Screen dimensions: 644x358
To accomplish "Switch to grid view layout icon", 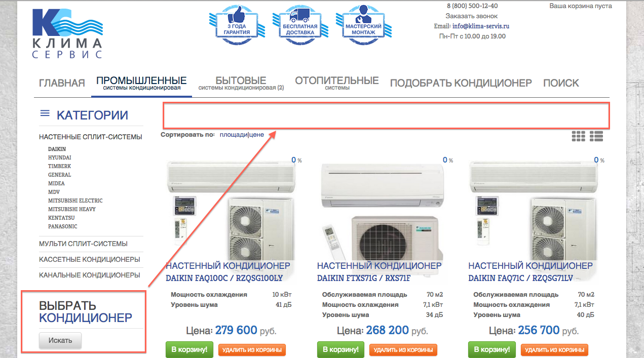I will 578,136.
